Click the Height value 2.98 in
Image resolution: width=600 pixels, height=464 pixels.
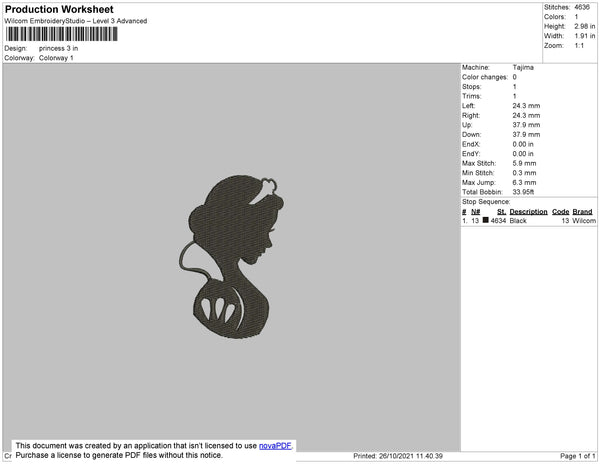tap(585, 26)
